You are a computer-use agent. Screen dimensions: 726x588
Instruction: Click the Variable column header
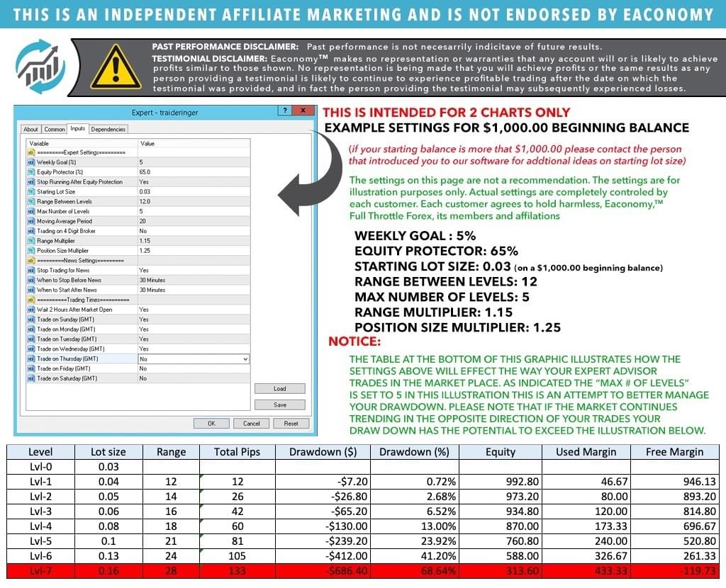coord(82,143)
